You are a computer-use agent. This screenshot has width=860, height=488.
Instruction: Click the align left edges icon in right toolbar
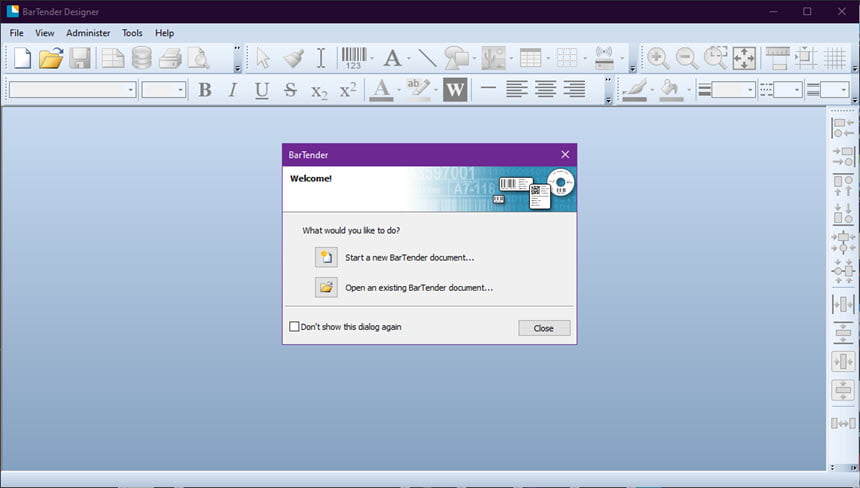(x=843, y=128)
